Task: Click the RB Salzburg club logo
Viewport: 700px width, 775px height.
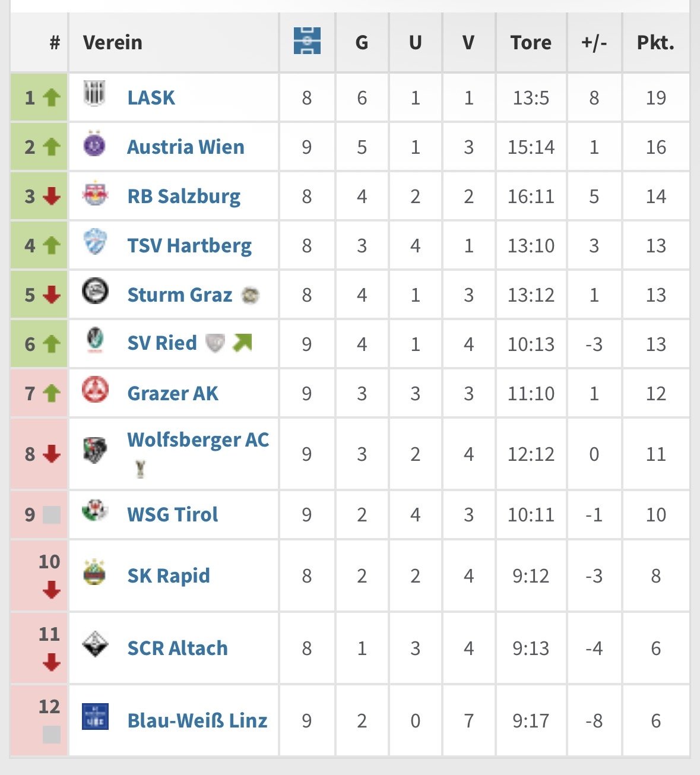Action: (95, 194)
